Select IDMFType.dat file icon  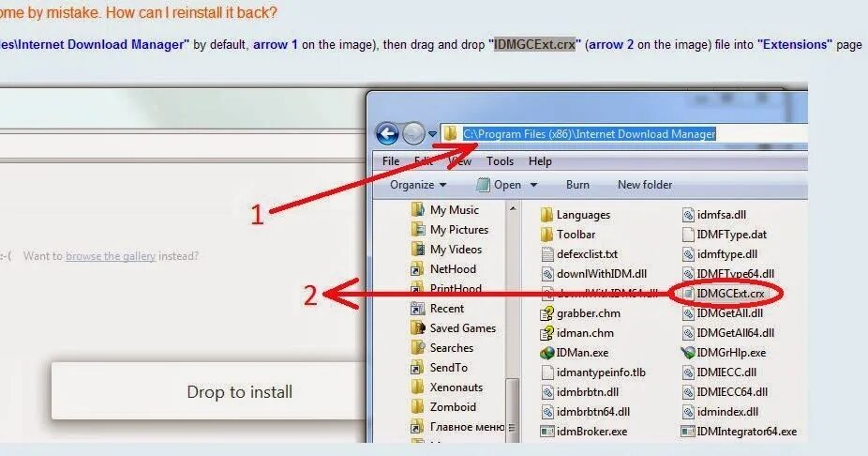coord(688,235)
